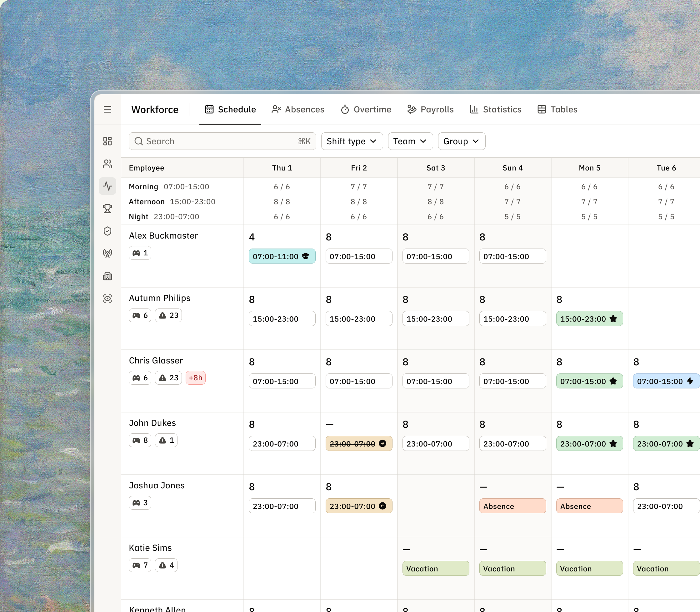Open the Tables tab
The width and height of the screenshot is (700, 612).
tap(557, 109)
